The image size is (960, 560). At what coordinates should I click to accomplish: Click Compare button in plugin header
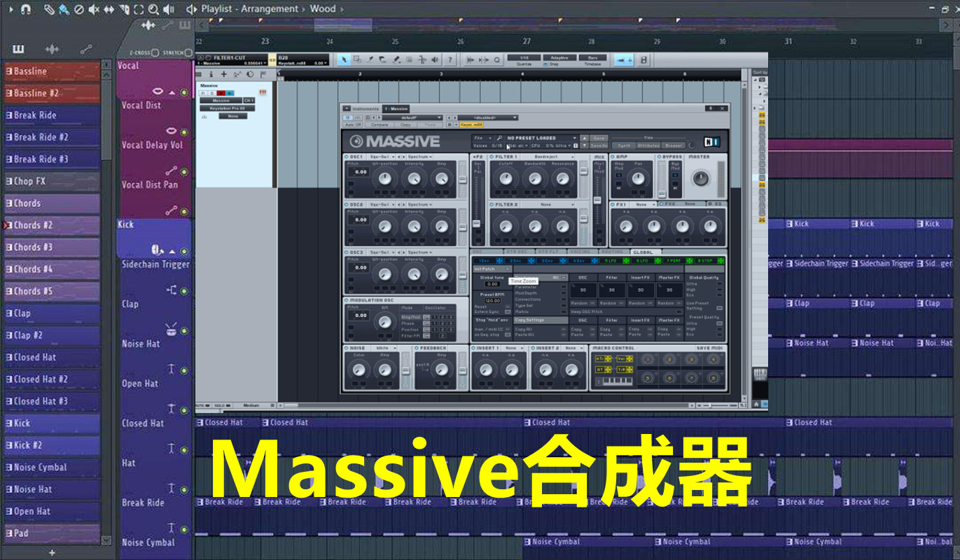tap(380, 125)
